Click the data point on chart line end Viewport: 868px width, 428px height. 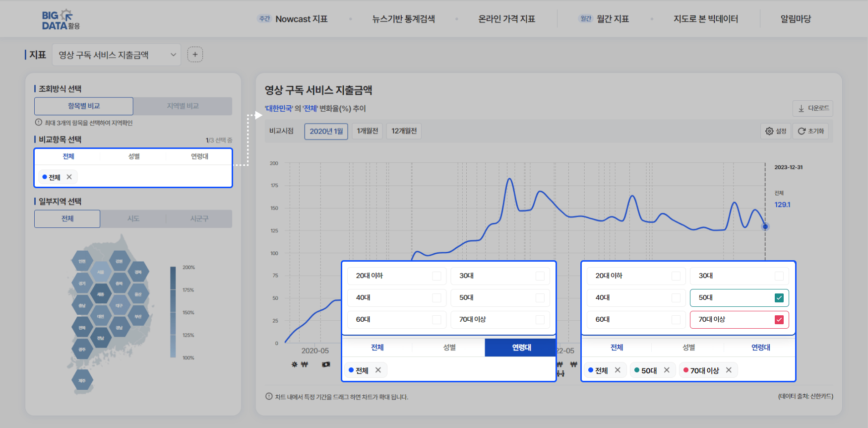765,226
